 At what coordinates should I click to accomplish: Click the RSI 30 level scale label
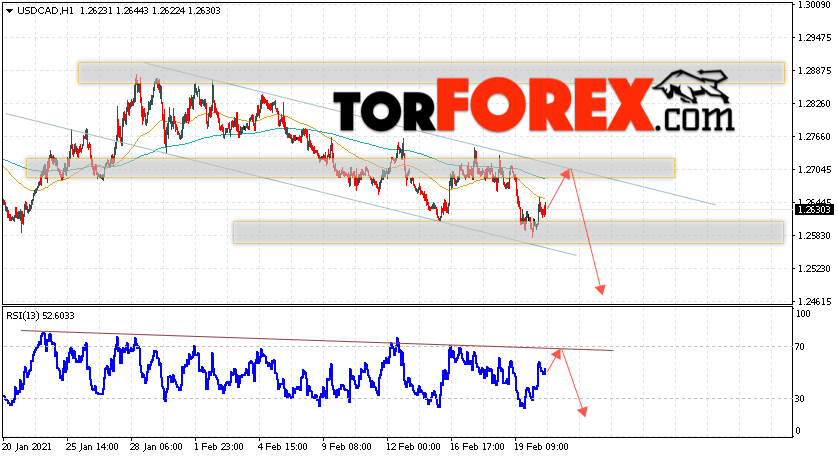800,399
